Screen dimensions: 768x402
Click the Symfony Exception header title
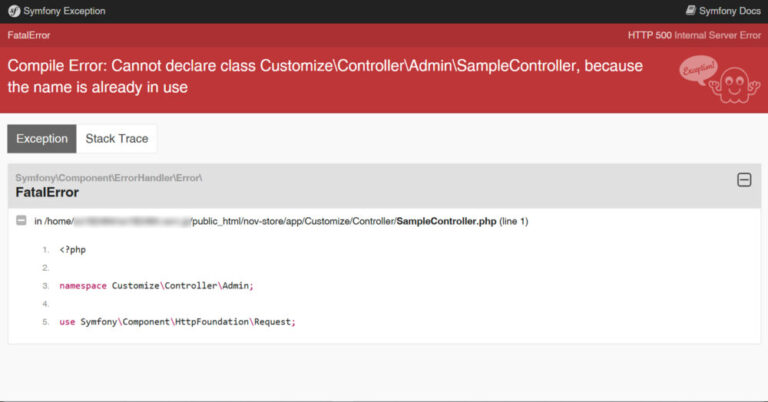64,11
